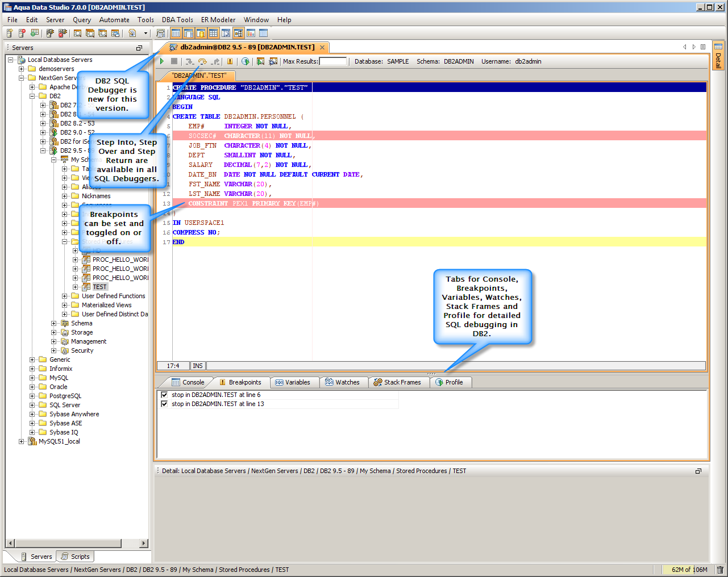Expand the Management node
The width and height of the screenshot is (728, 577).
(x=54, y=341)
